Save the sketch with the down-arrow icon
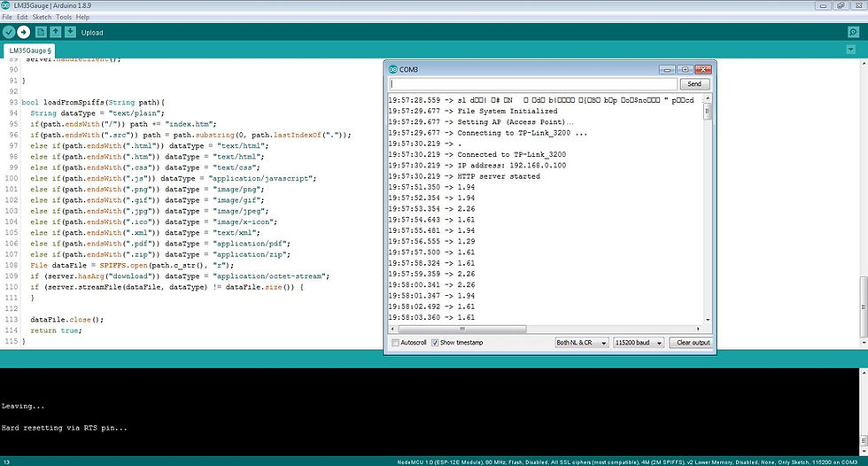This screenshot has width=868, height=466. point(70,32)
